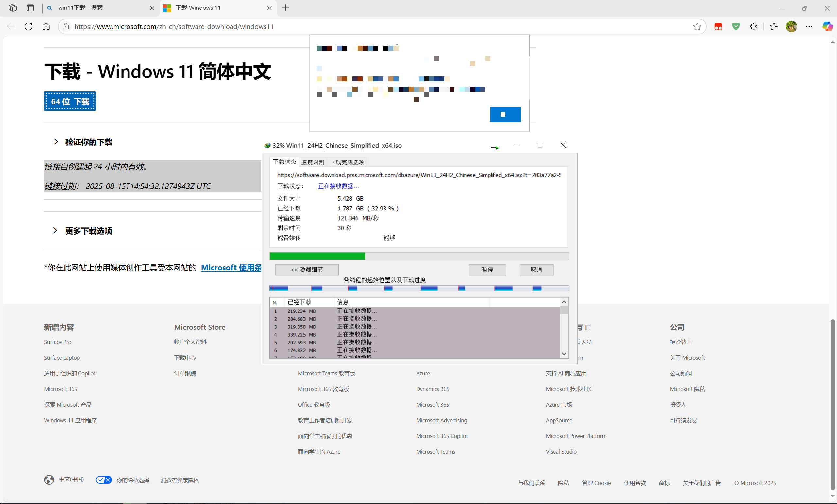Click the 64 位 下载 button

click(70, 101)
